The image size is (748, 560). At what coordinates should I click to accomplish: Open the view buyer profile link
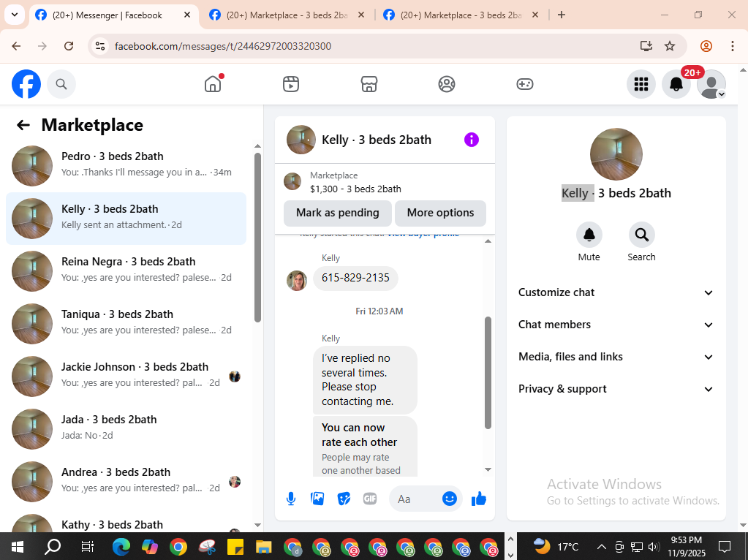point(423,234)
